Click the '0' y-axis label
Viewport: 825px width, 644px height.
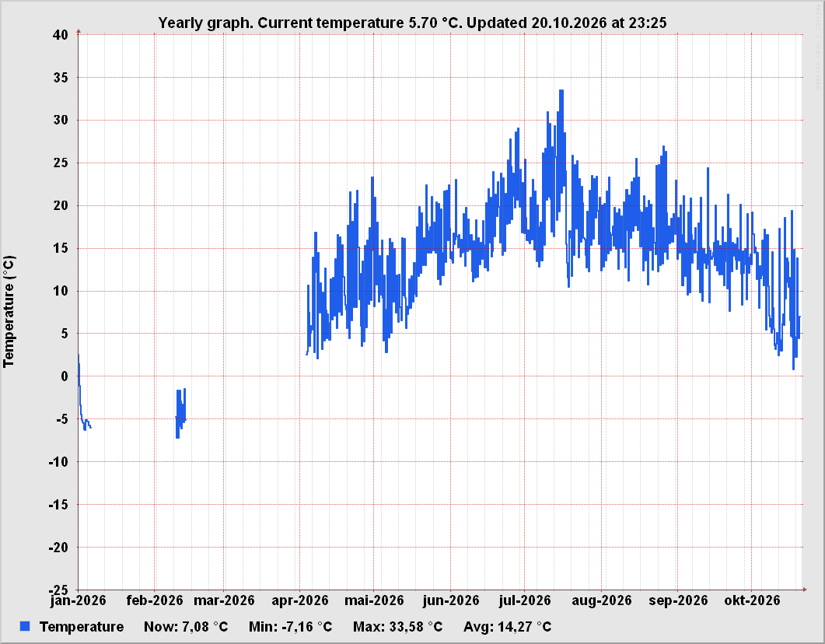[x=65, y=376]
